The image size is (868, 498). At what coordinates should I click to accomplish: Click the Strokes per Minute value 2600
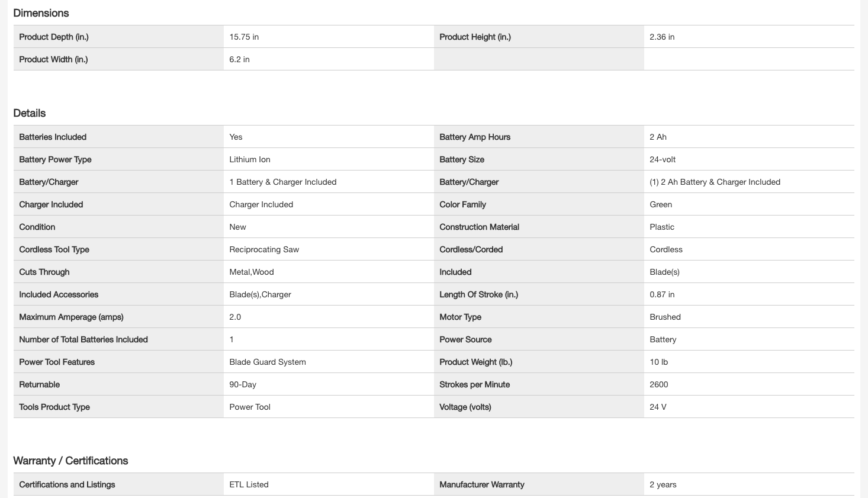point(658,384)
